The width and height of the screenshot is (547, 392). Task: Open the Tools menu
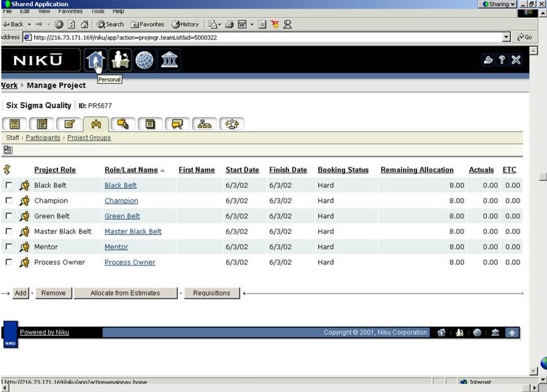[x=98, y=11]
